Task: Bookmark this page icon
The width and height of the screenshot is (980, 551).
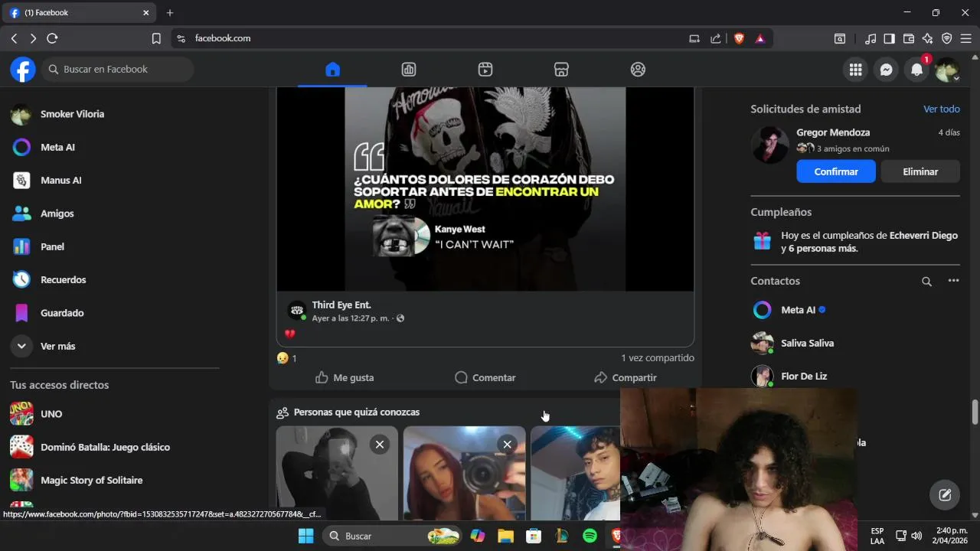Action: [156, 38]
